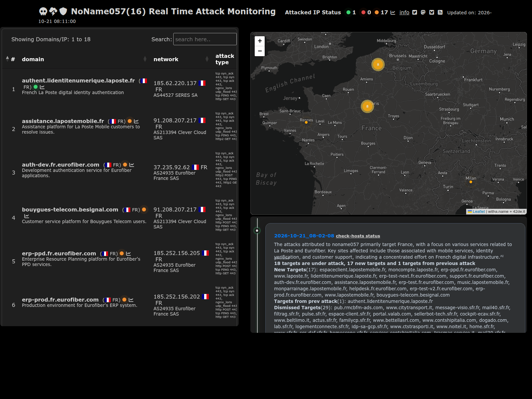Sort table by the network column arrow
532x399 pixels.
(x=207, y=59)
